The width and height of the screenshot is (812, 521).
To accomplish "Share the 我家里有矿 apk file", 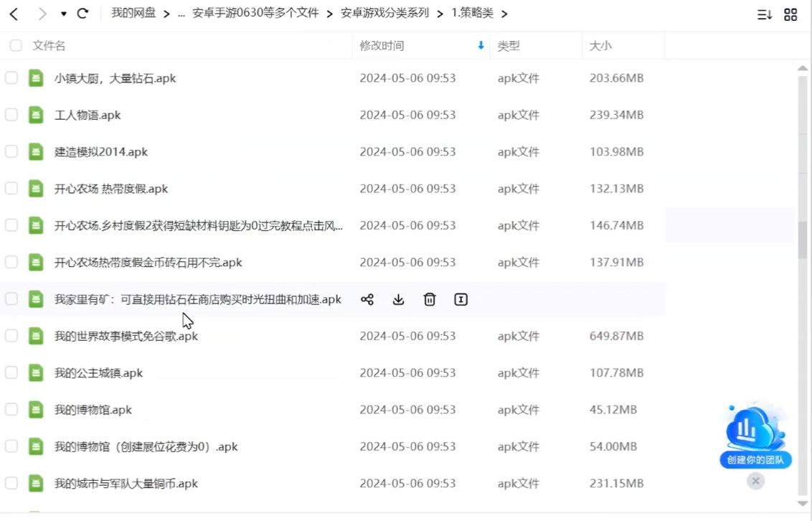I will [x=367, y=299].
